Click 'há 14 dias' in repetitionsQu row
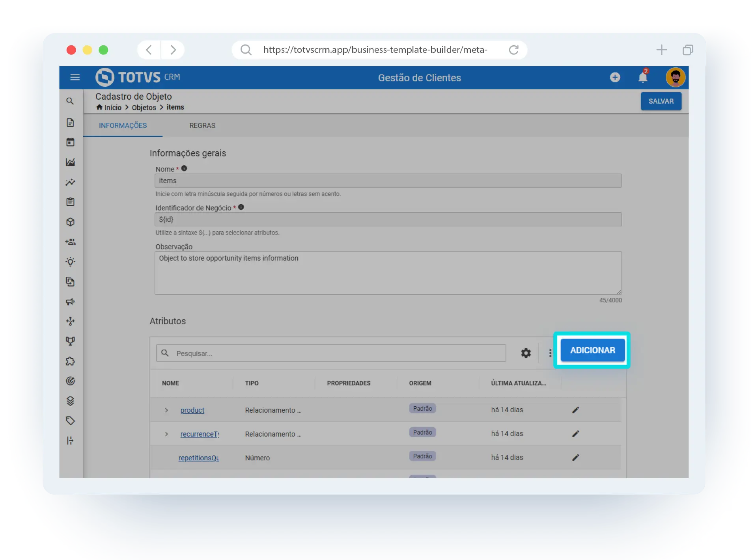Viewport: 756px width, 560px height. [x=506, y=458]
